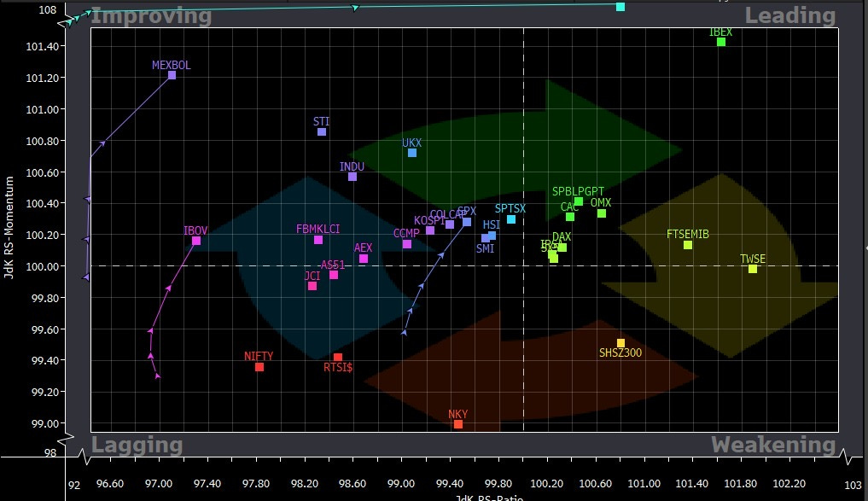Select the SPTSX data point
This screenshot has height=501, width=868.
[x=511, y=220]
